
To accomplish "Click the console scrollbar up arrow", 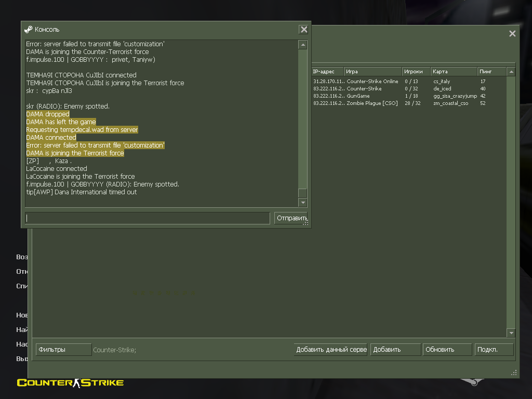I will point(303,45).
